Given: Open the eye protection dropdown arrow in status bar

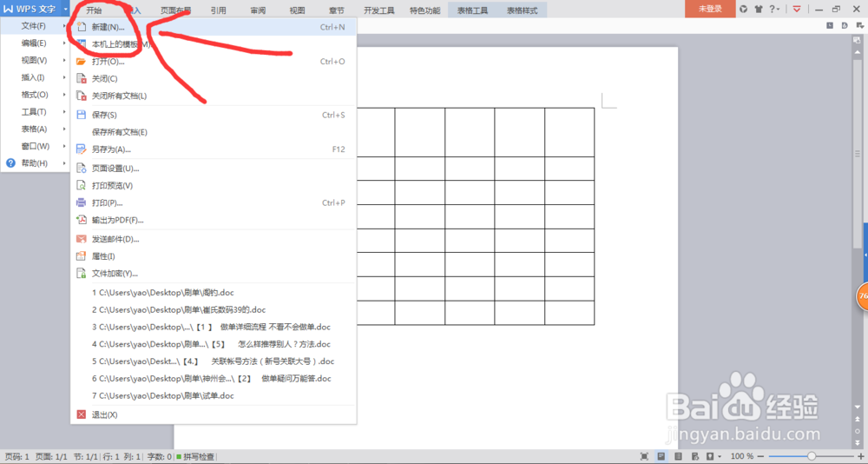Looking at the screenshot, I should coord(719,456).
